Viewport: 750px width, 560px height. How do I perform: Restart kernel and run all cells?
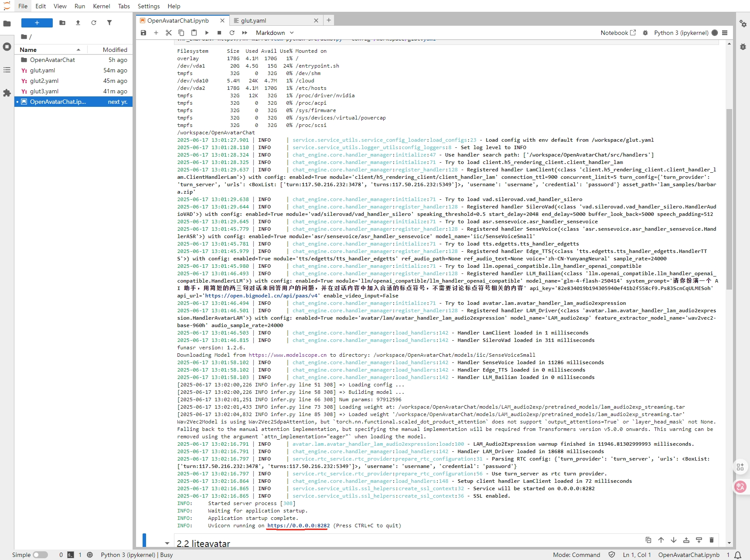pyautogui.click(x=245, y=33)
